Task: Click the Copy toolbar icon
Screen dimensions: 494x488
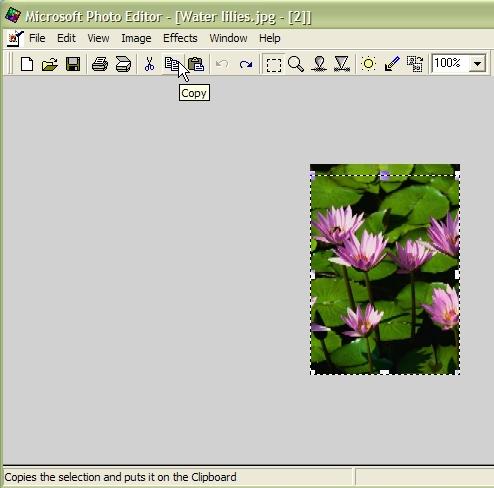Action: (172, 64)
